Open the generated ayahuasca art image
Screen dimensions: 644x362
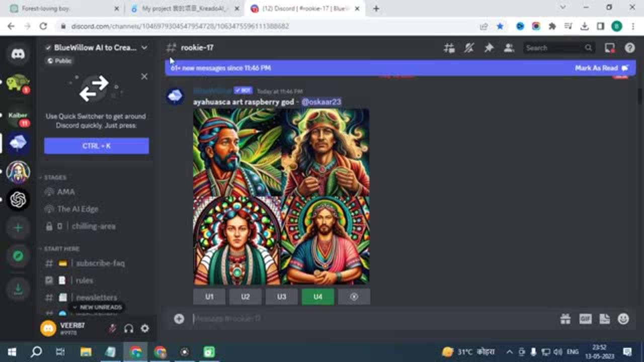click(281, 197)
